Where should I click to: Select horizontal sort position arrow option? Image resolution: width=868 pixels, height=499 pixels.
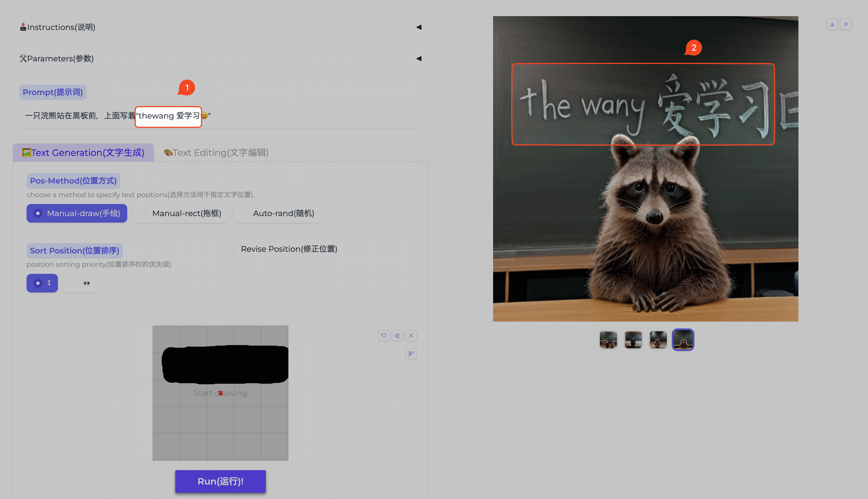pyautogui.click(x=80, y=283)
